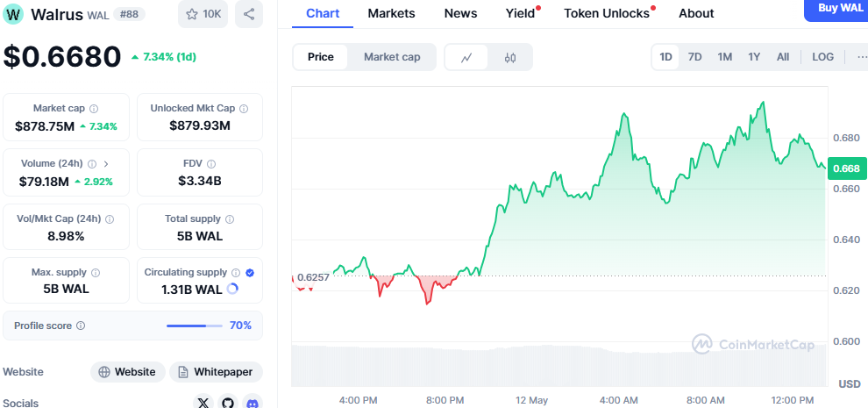
Task: Open the GitHub social icon
Action: pyautogui.click(x=228, y=404)
